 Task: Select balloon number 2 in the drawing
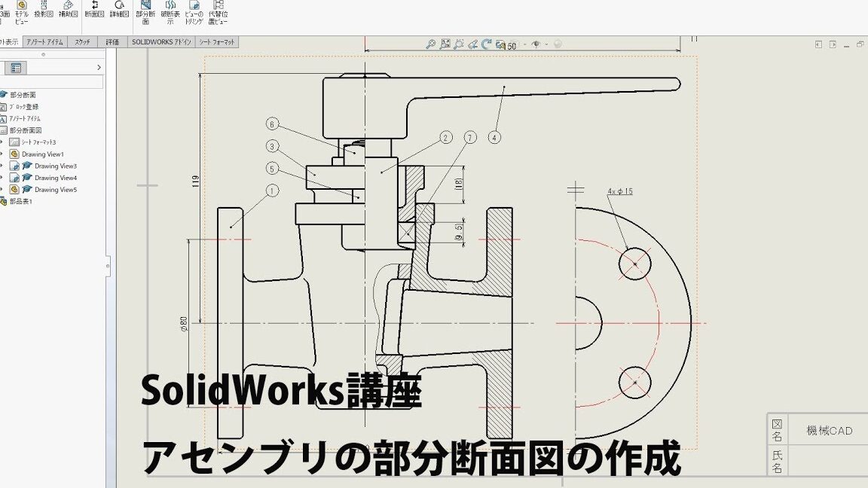click(x=445, y=138)
